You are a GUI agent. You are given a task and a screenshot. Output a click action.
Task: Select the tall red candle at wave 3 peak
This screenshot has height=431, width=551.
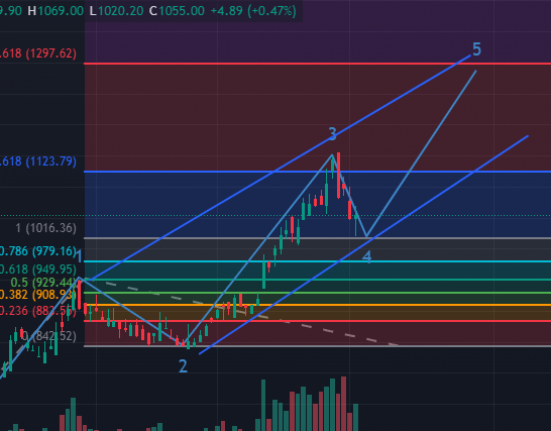tap(338, 175)
